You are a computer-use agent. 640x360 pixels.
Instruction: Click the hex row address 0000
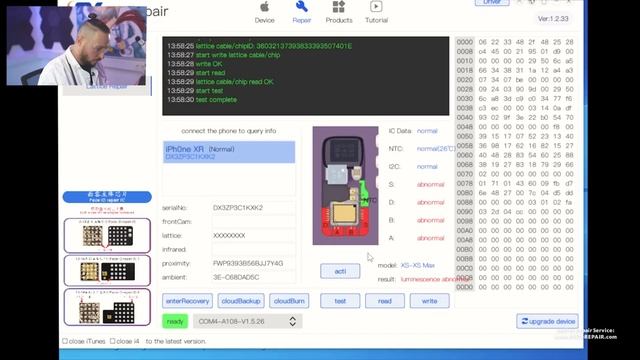pyautogui.click(x=464, y=42)
